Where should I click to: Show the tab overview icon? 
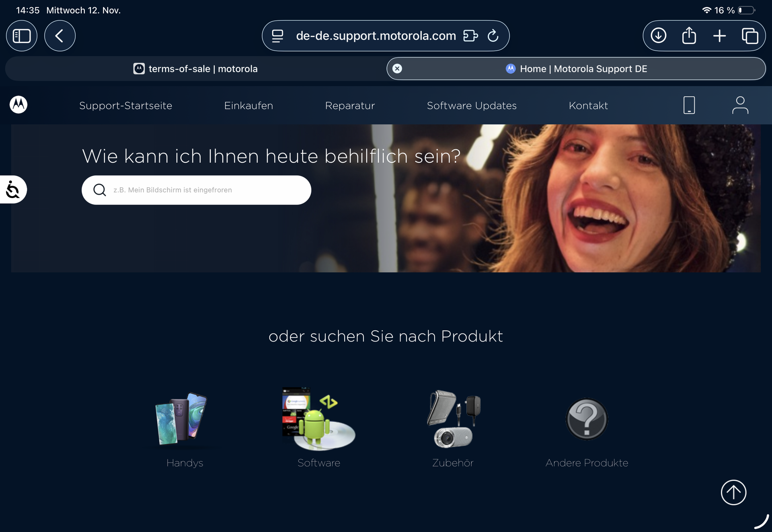(x=750, y=36)
